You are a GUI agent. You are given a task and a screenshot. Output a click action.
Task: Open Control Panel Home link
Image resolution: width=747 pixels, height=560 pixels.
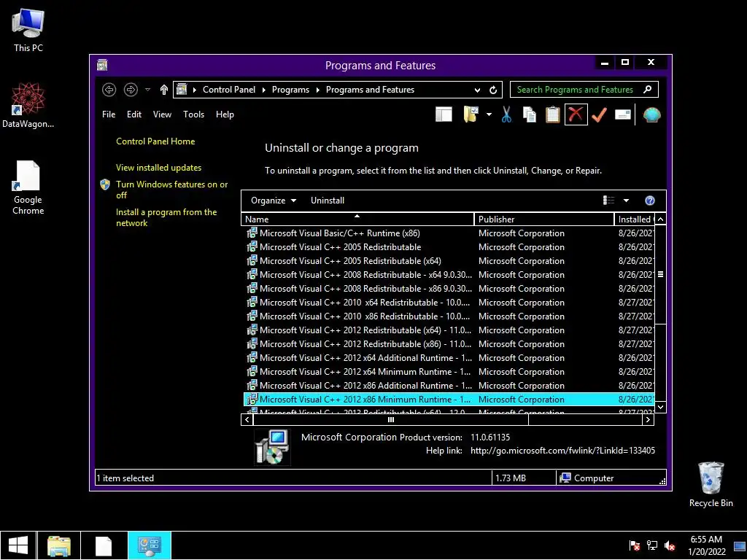[155, 141]
